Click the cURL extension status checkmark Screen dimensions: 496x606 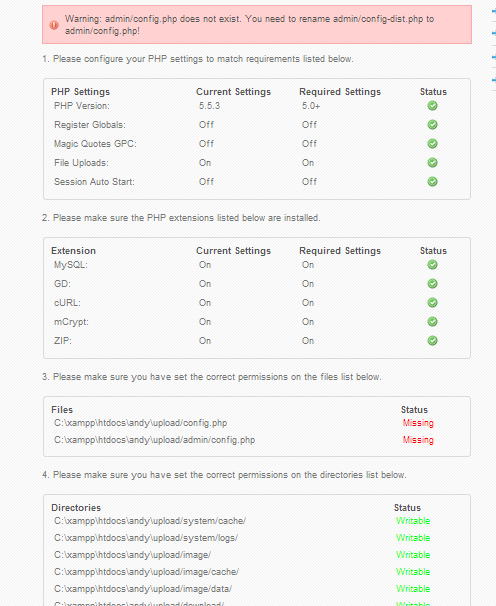click(432, 302)
